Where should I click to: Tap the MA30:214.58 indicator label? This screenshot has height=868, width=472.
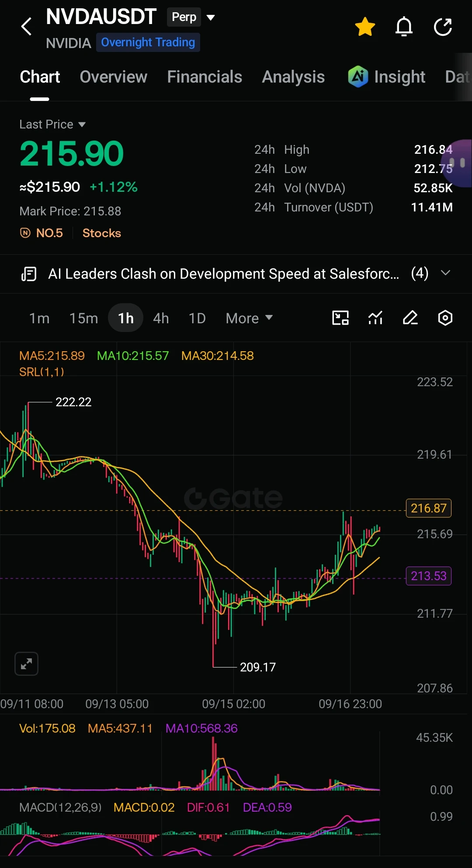(x=218, y=356)
